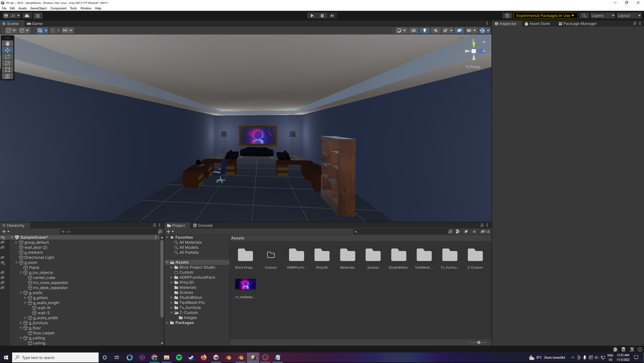Collapse the g_walls_length group

(25, 303)
